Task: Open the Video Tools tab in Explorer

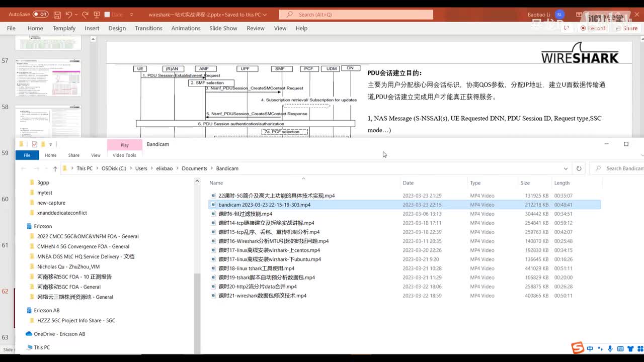Action: [124, 155]
